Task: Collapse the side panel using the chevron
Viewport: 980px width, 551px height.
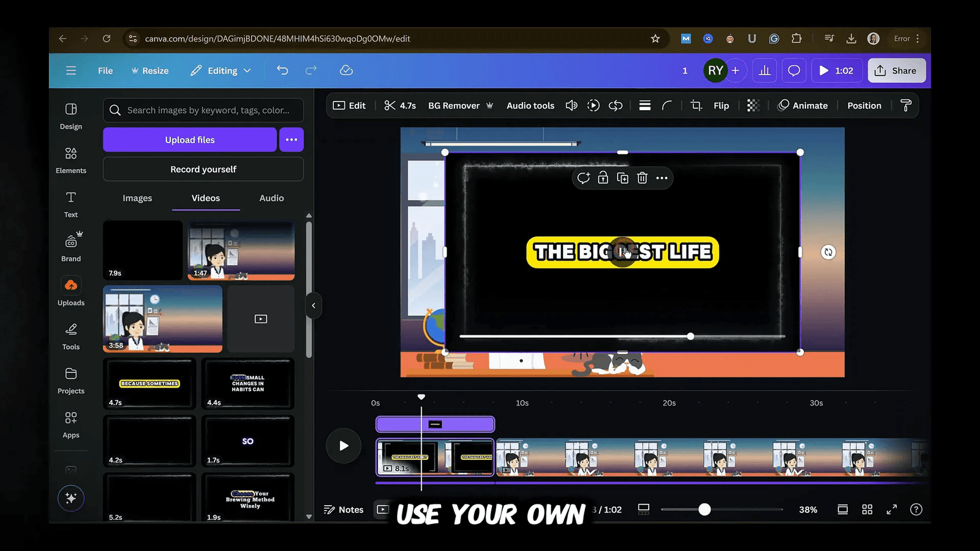Action: point(314,305)
